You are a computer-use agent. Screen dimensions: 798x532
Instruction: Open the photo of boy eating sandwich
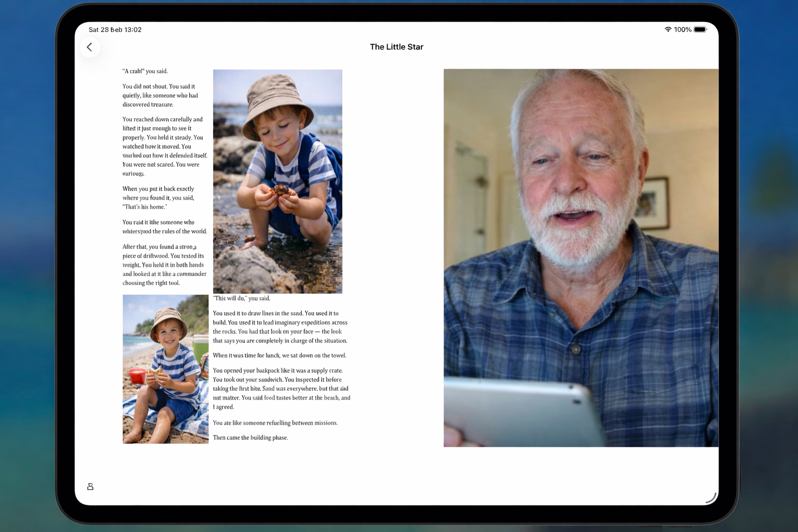pyautogui.click(x=165, y=369)
